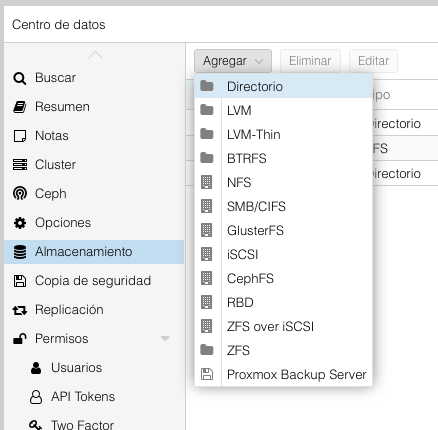Click the sidebar scroll-up chevron
Image resolution: width=438 pixels, height=430 pixels.
(95, 55)
